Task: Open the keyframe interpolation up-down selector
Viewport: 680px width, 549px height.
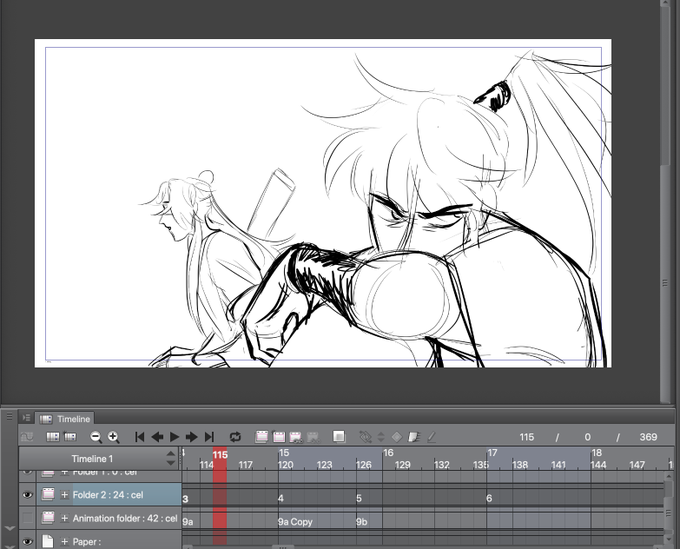Action: pyautogui.click(x=381, y=437)
